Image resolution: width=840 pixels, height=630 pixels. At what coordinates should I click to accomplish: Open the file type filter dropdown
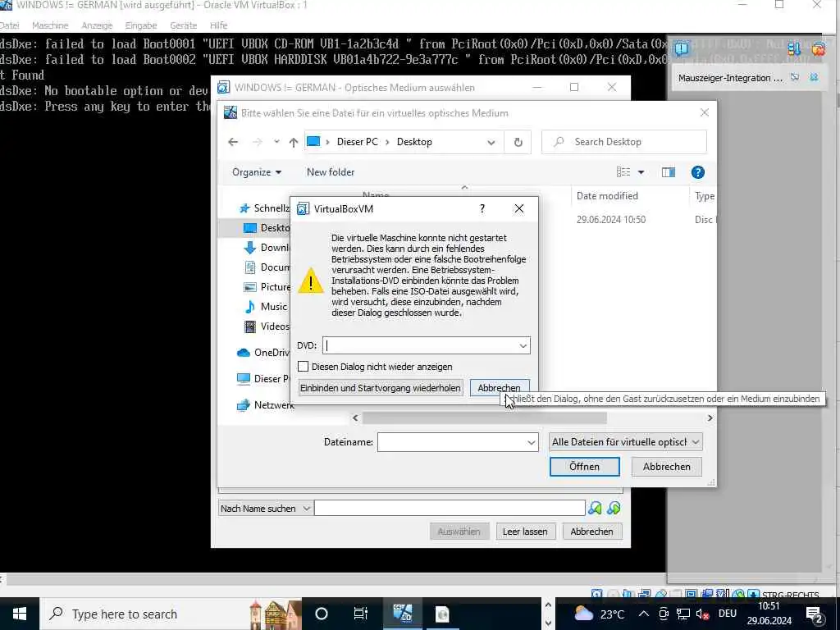(626, 442)
